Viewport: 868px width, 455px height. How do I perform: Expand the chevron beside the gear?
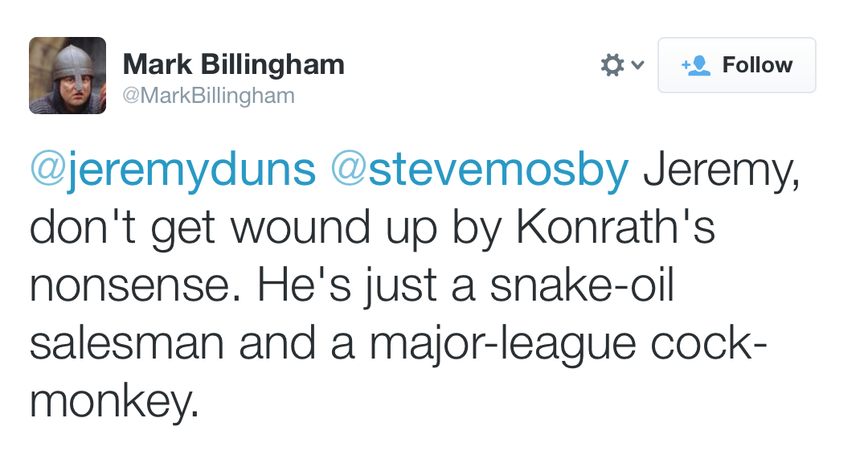pos(637,65)
